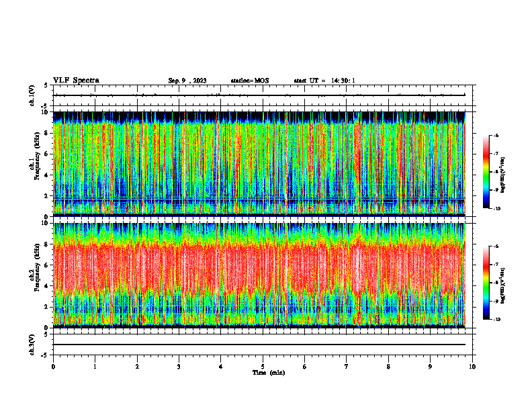Click the "-10" tick on ch.2 color bar
This screenshot has width=532, height=411.
coord(497,320)
